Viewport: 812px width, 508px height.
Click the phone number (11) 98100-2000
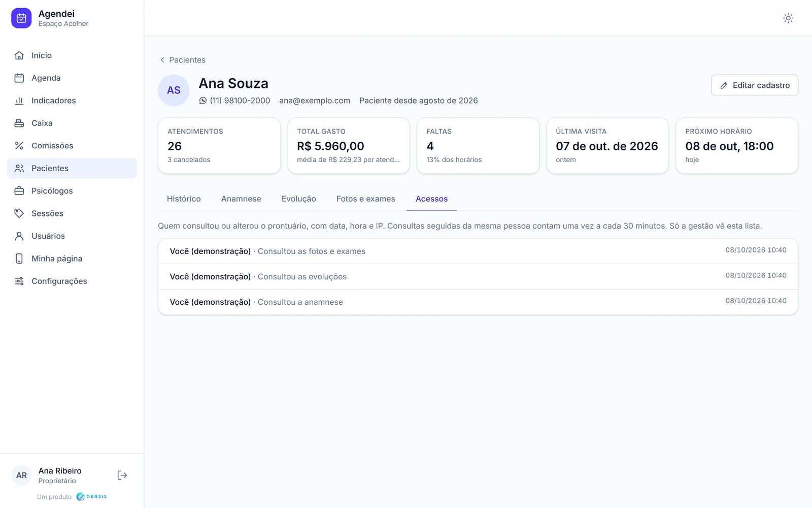[240, 101]
